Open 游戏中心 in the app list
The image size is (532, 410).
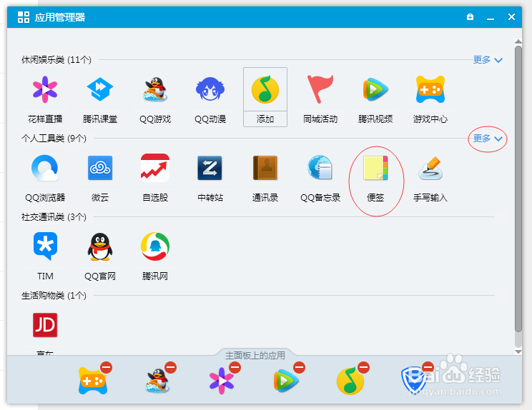pyautogui.click(x=430, y=90)
